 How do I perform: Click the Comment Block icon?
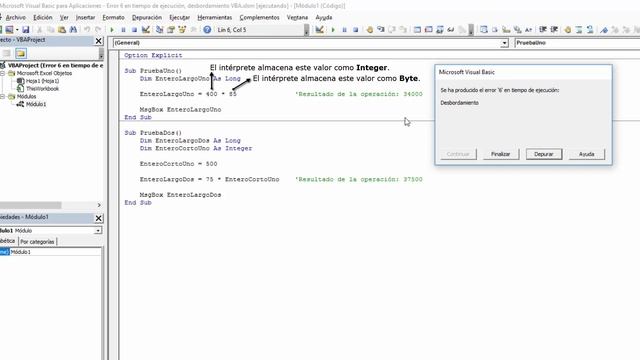pyautogui.click(x=579, y=30)
